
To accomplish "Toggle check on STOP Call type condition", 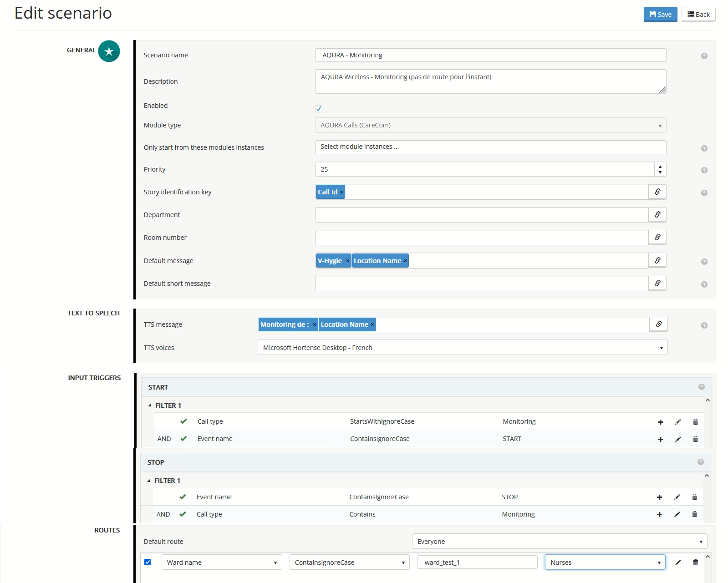I will coord(183,514).
